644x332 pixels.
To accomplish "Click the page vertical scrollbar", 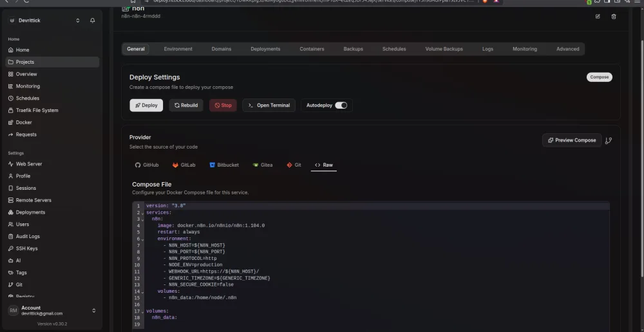I will (x=642, y=158).
